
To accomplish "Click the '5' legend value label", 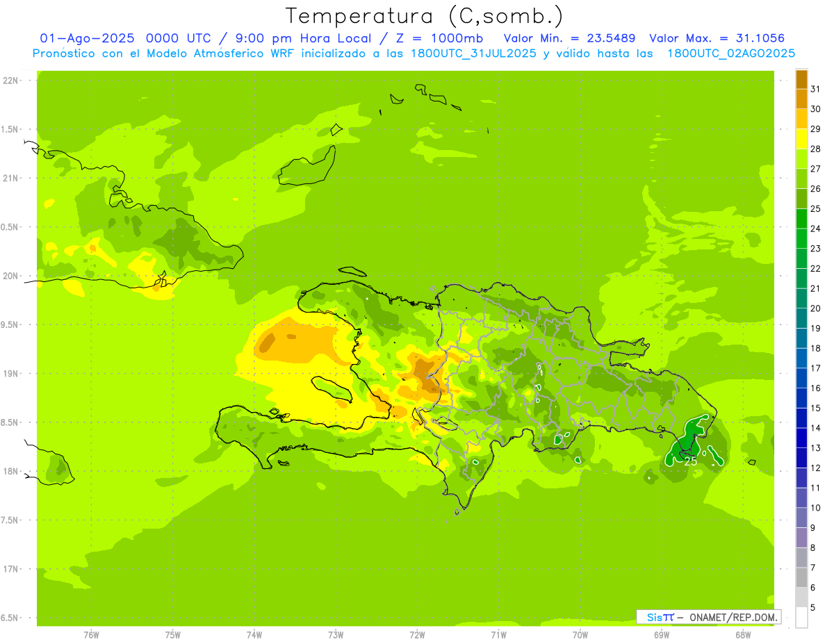I will pyautogui.click(x=813, y=608).
